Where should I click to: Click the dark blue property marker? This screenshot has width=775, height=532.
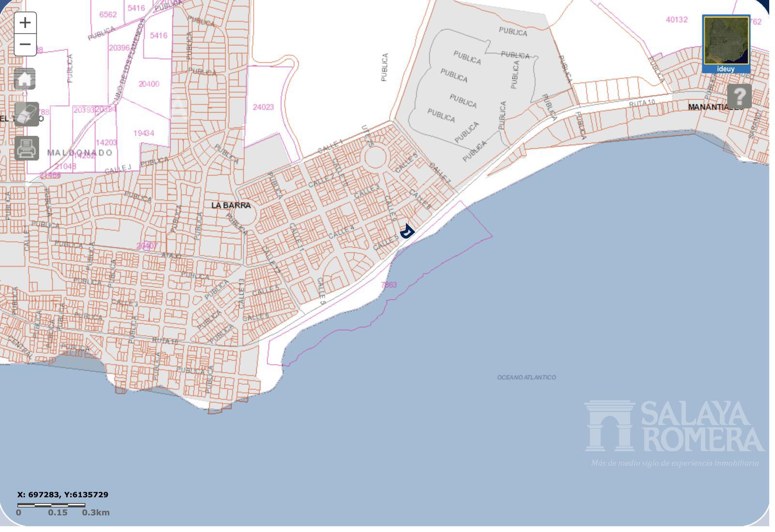407,231
